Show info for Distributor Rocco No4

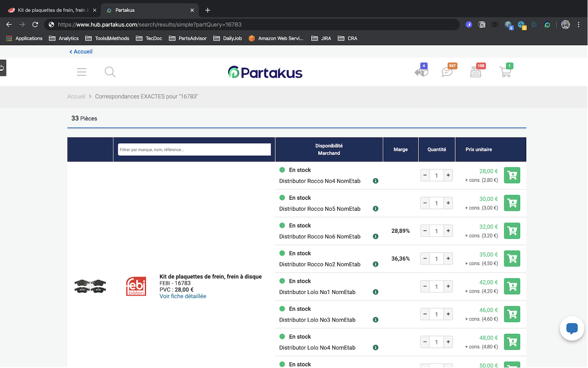[375, 181]
